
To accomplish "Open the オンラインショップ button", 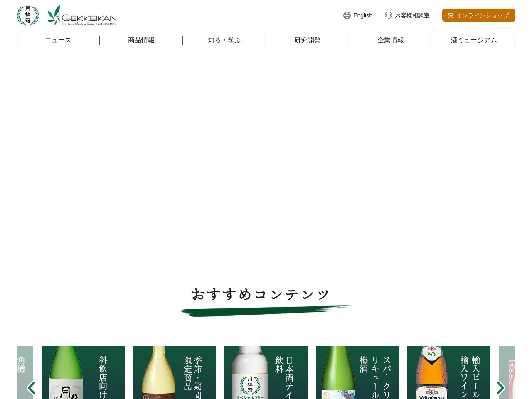I will [479, 15].
